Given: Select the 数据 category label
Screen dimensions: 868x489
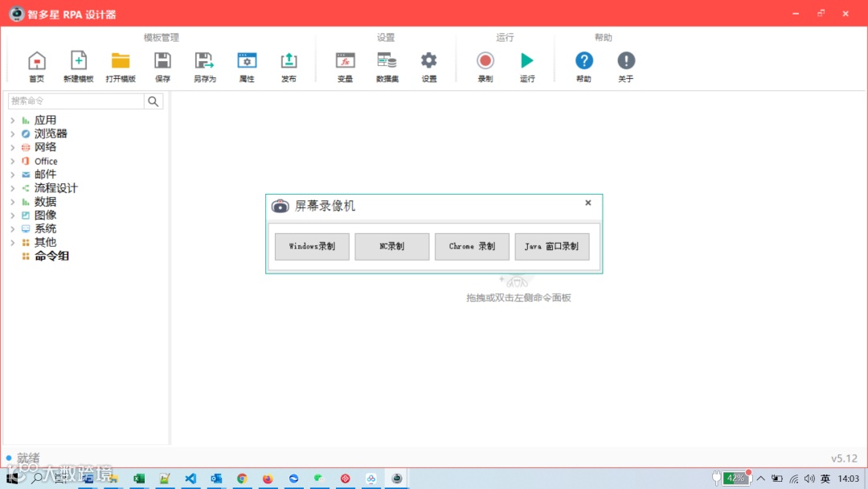Looking at the screenshot, I should (x=45, y=202).
